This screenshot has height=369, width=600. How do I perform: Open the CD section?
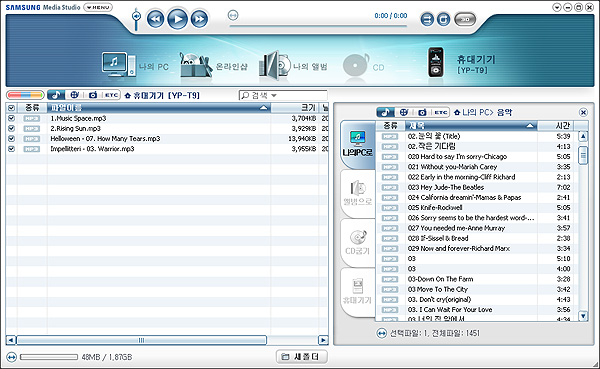(x=364, y=66)
